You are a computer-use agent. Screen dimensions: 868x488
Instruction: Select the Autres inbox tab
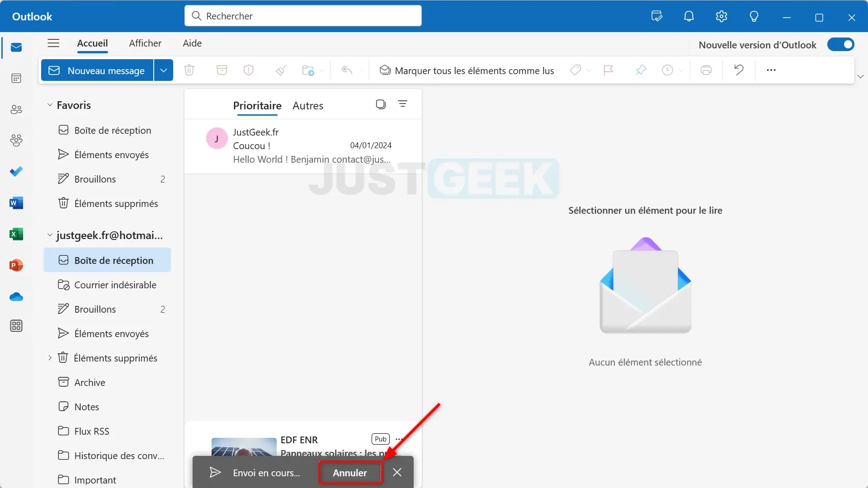(x=308, y=106)
